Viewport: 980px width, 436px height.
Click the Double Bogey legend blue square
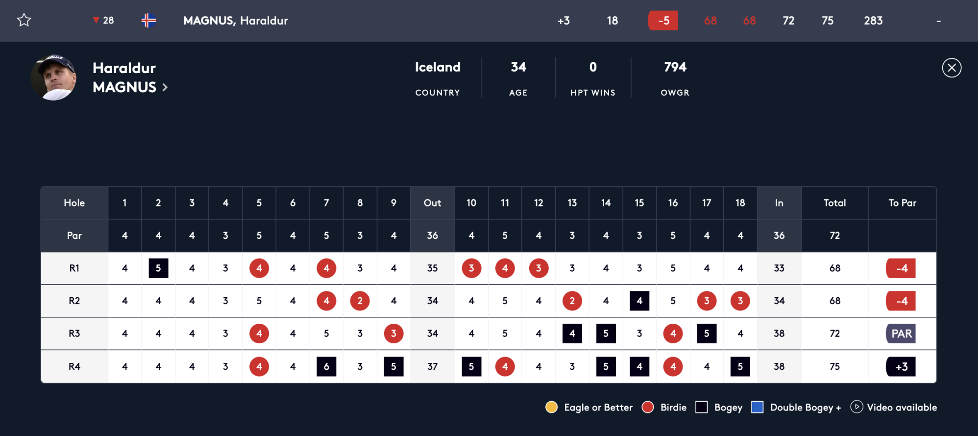tap(757, 407)
